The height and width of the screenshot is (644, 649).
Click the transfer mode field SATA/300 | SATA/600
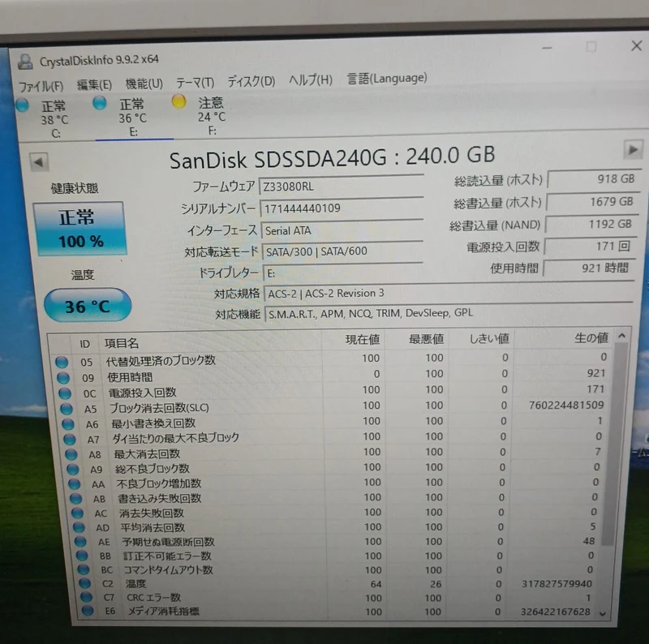tap(342, 251)
